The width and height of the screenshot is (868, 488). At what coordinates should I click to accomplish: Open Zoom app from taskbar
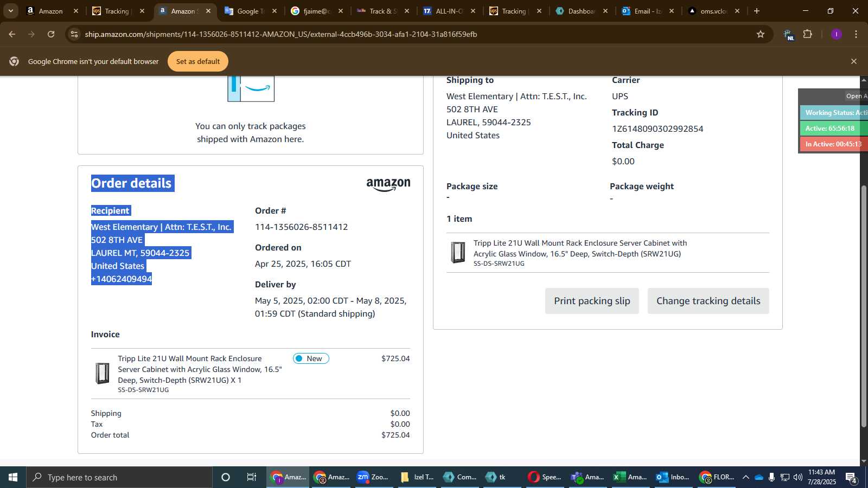click(x=373, y=477)
